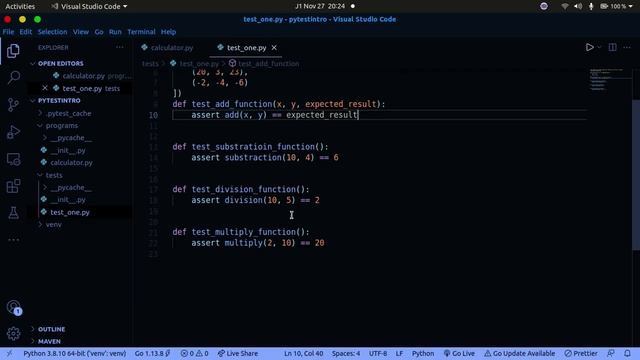Open the Testing beaker icon
Screen dimensions: 640x360
[x=13, y=213]
